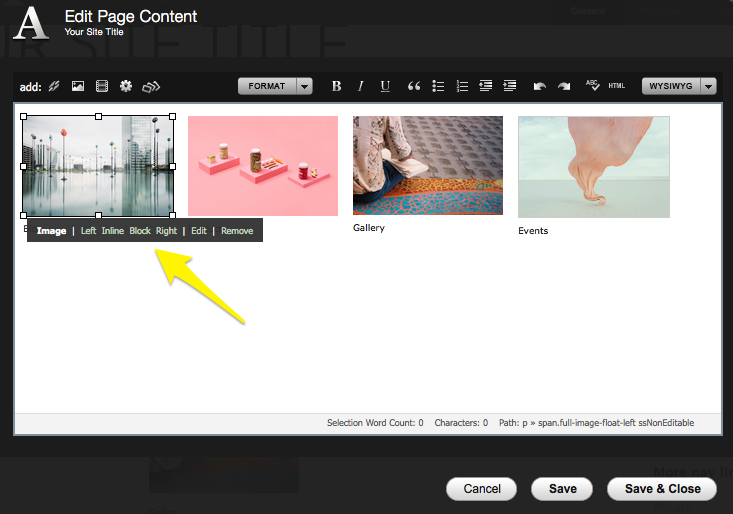Run the spell check tool
733x514 pixels.
[592, 87]
